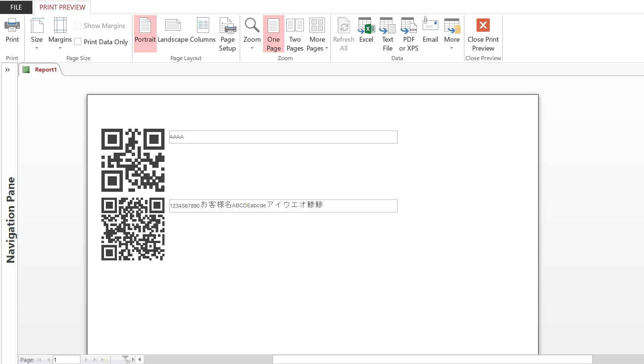This screenshot has height=364, width=644.
Task: Go to first page button
Action: click(x=39, y=360)
